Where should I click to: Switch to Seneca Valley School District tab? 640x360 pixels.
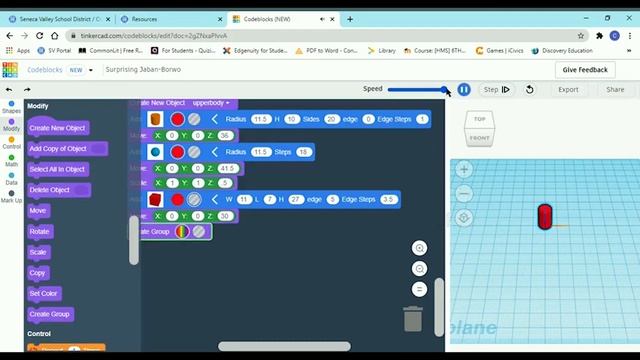(60, 19)
